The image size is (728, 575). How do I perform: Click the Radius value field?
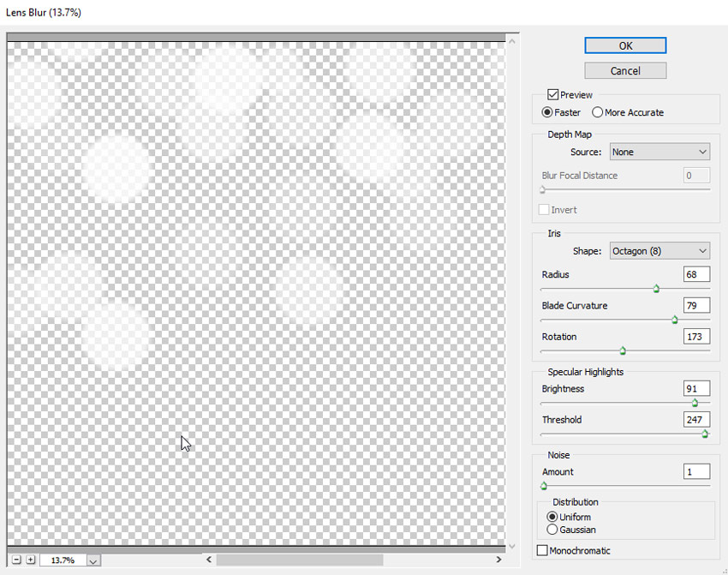click(696, 274)
